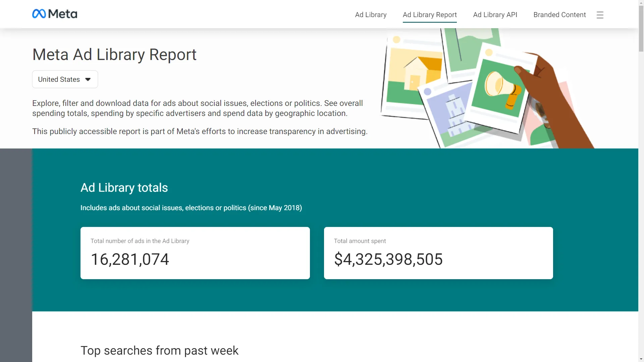
Task: Click the scrollbar up arrow
Action: (641, 3)
